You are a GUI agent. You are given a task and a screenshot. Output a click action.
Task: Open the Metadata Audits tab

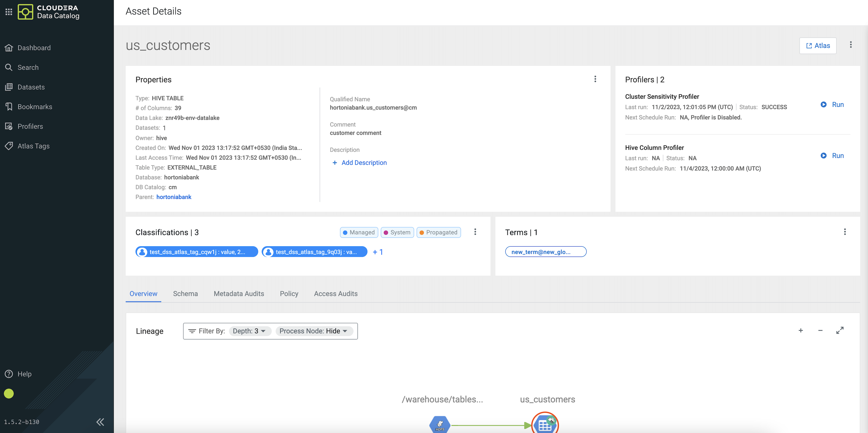(239, 294)
